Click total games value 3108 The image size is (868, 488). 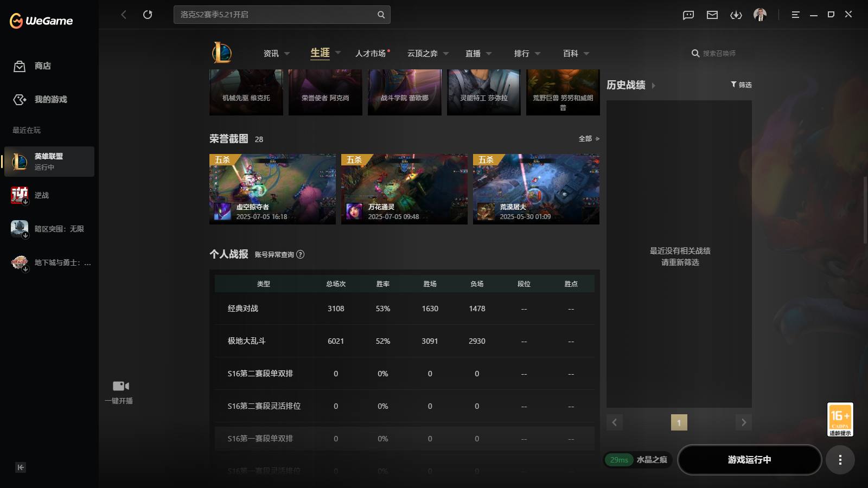point(336,309)
